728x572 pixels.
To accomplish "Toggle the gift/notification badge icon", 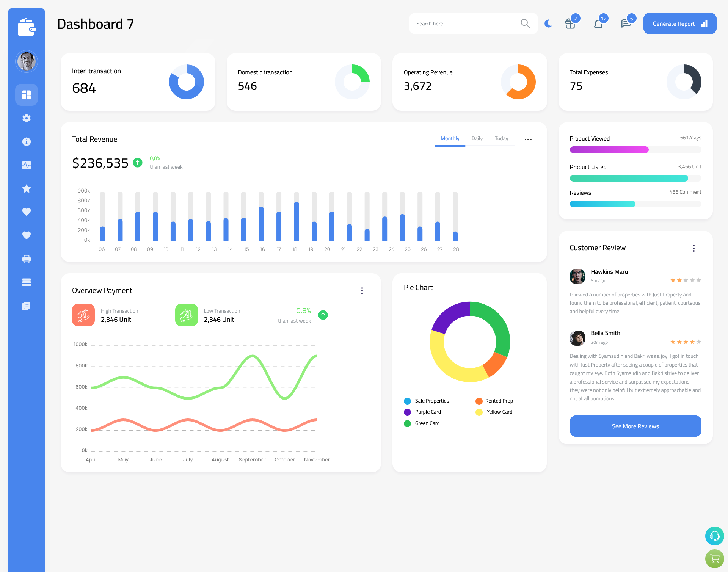I will click(569, 24).
